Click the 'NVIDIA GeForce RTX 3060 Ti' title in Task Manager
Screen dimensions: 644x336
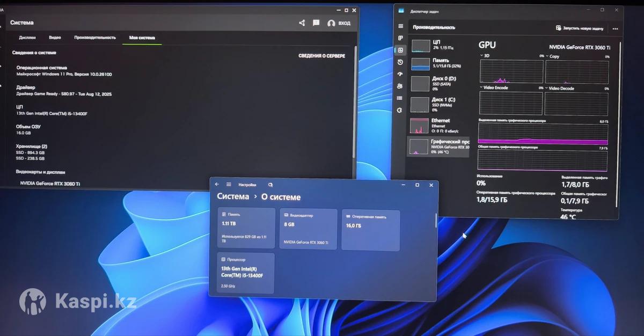(x=580, y=47)
